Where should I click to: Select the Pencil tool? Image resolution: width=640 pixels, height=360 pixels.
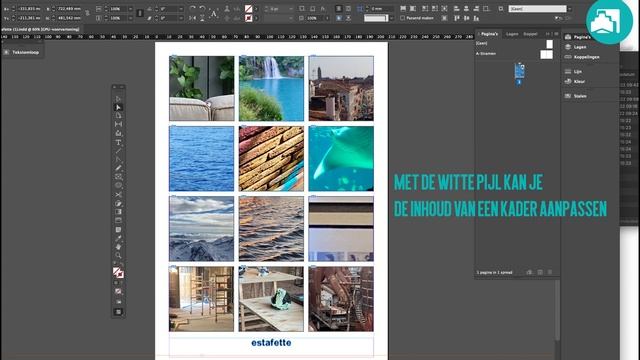118,168
